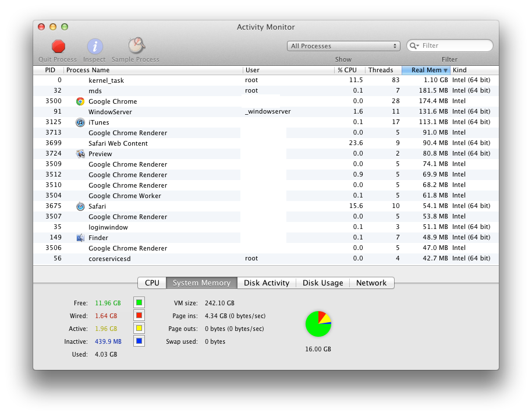Viewport: 532px width, 416px height.
Task: Select the Safari Web Content row
Action: 266,143
